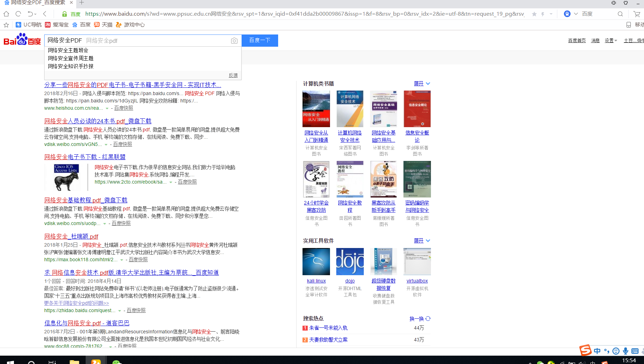Open the undo history dropdown arrow
The width and height of the screenshot is (644, 364).
[36, 14]
